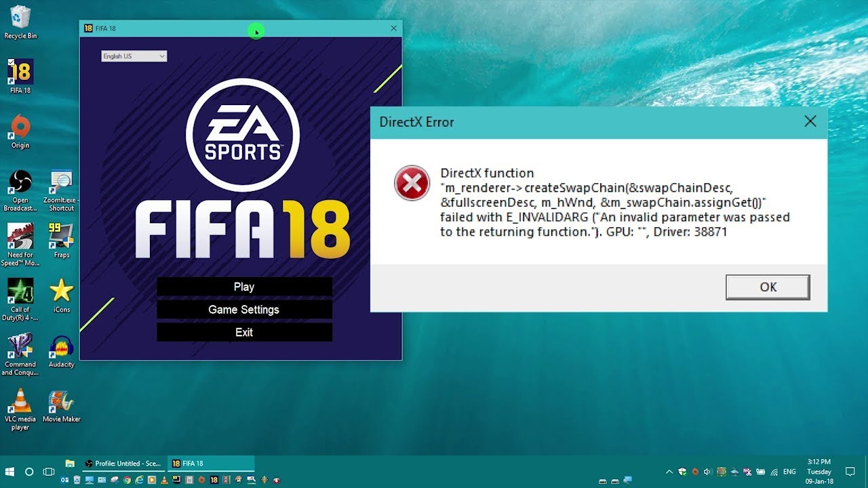This screenshot has width=868, height=488.
Task: Select the VLC media player icon
Action: click(x=20, y=409)
